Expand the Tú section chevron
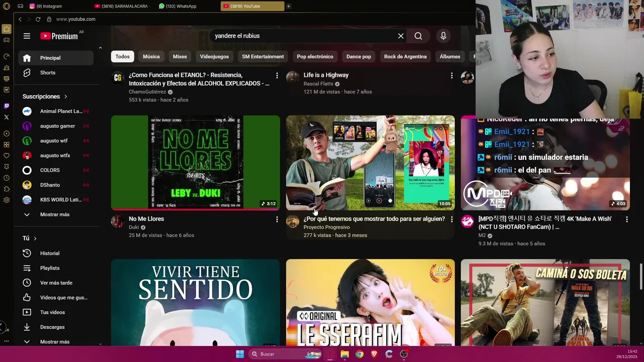Image resolution: width=644 pixels, height=362 pixels. pos(35,238)
